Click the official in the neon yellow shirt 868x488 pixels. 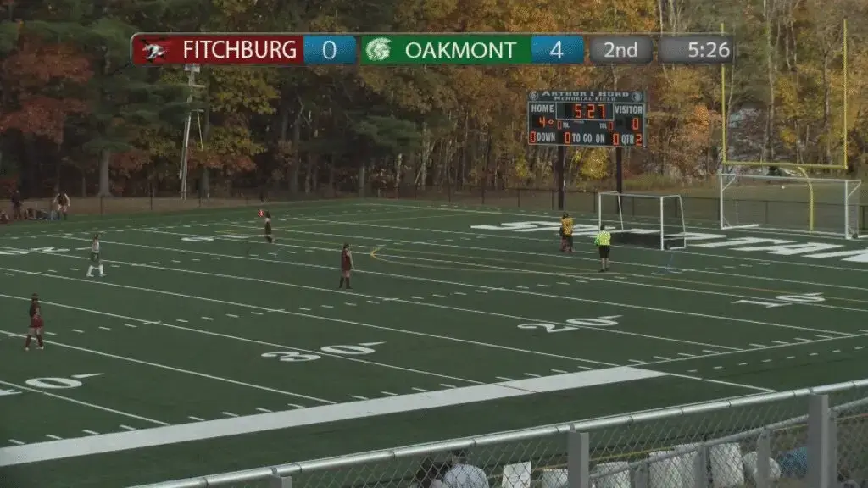point(603,247)
